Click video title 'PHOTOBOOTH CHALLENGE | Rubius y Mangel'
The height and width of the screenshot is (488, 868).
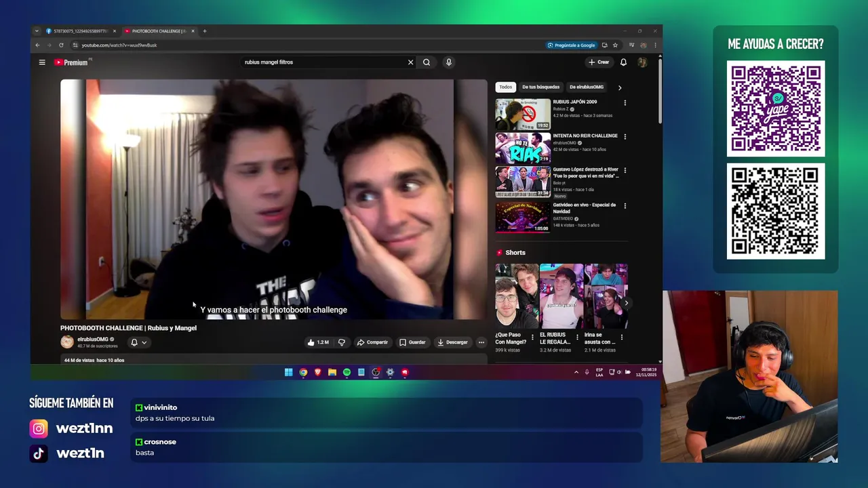point(128,328)
